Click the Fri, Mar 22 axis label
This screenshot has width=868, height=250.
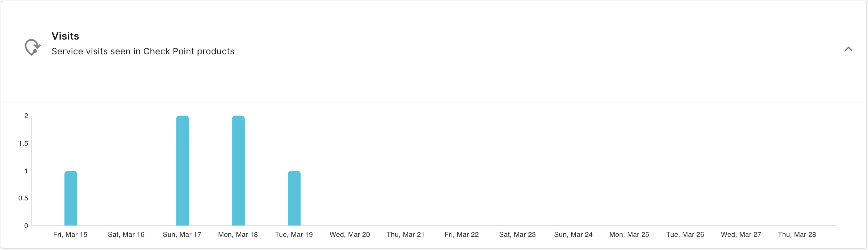coord(461,235)
